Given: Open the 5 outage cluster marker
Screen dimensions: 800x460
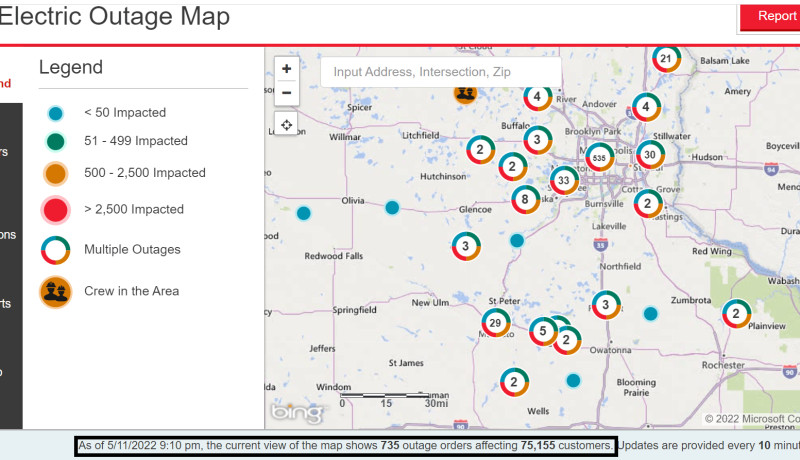Looking at the screenshot, I should 543,330.
